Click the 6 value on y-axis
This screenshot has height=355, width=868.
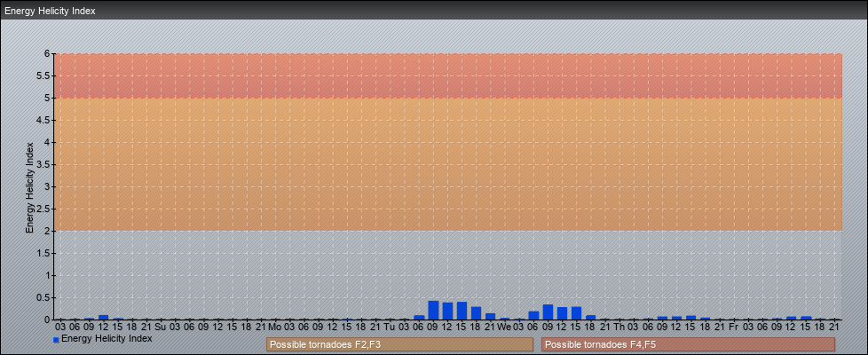48,54
